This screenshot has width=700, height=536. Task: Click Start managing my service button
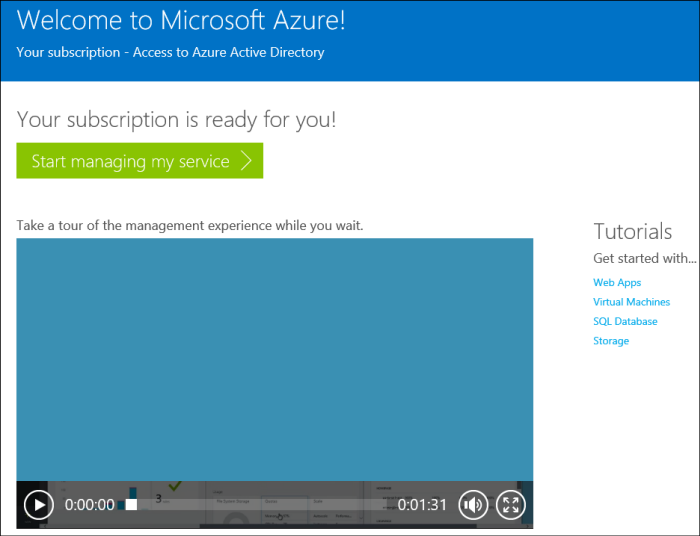point(140,161)
